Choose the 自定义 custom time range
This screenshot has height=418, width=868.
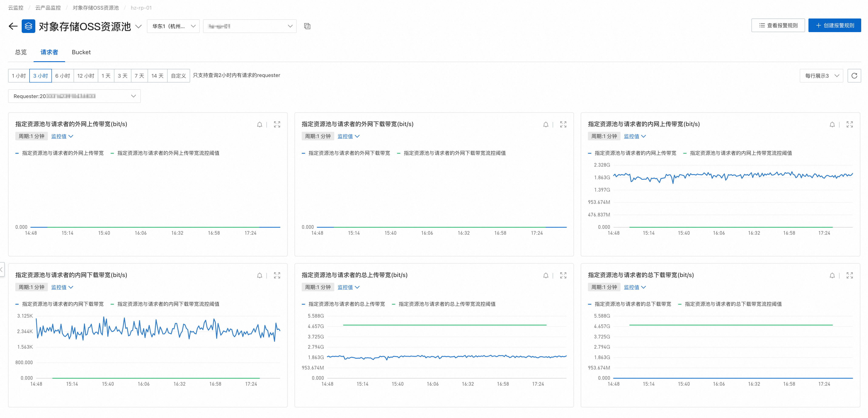[x=179, y=76]
